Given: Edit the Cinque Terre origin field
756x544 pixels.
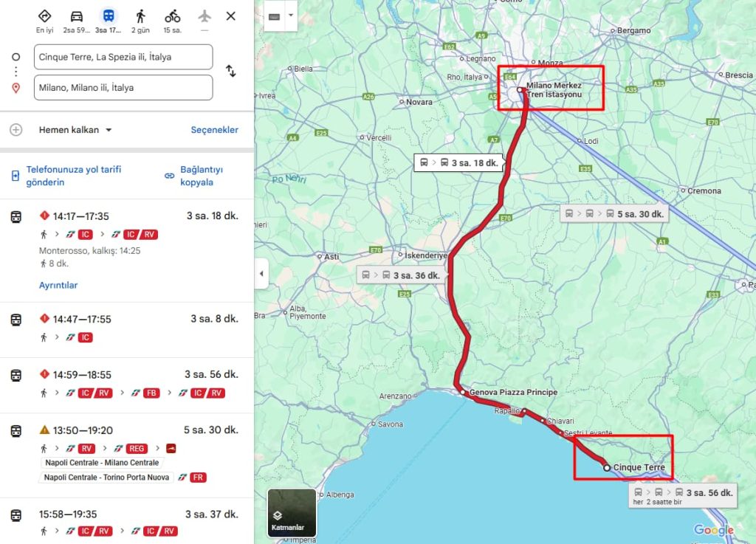Looking at the screenshot, I should point(123,57).
